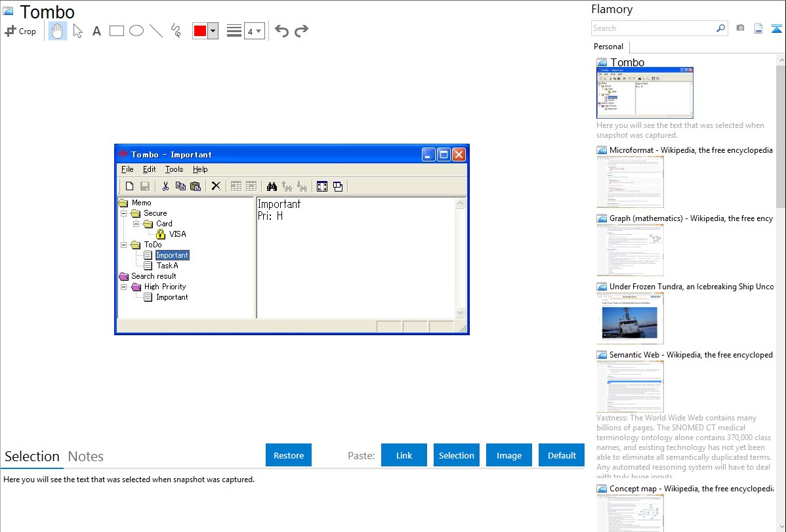Click Tombo's Paste clipboard icon

pos(196,186)
